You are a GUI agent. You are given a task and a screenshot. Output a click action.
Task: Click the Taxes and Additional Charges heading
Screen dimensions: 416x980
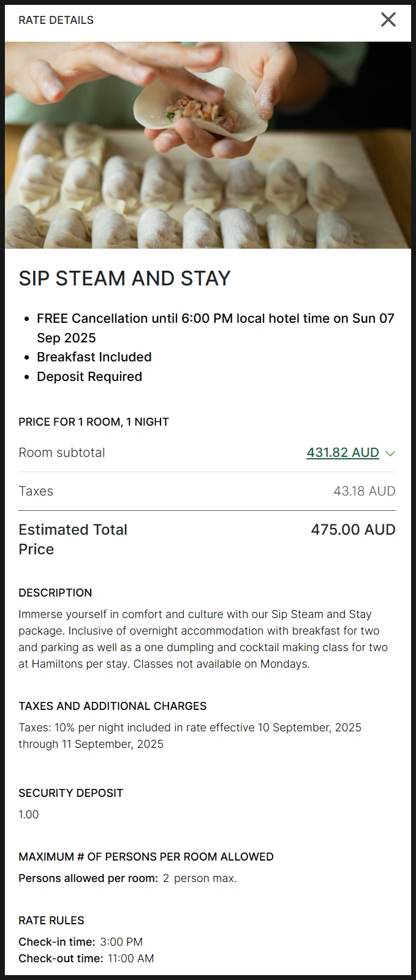(x=112, y=706)
